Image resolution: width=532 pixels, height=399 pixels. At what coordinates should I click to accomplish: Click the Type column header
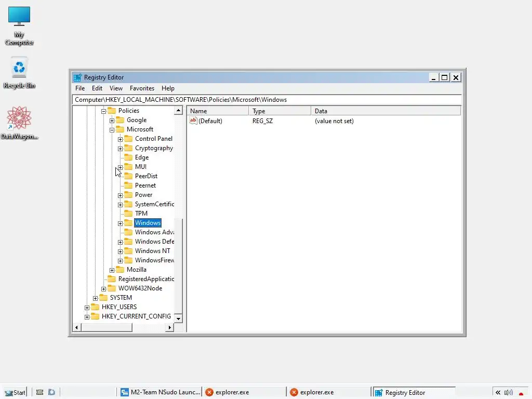pos(280,111)
